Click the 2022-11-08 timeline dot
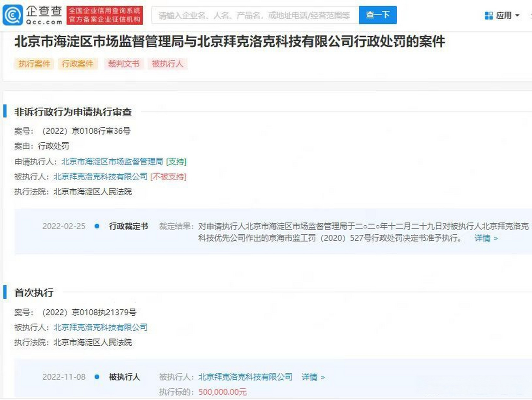Image resolution: width=532 pixels, height=400 pixels. pyautogui.click(x=97, y=377)
